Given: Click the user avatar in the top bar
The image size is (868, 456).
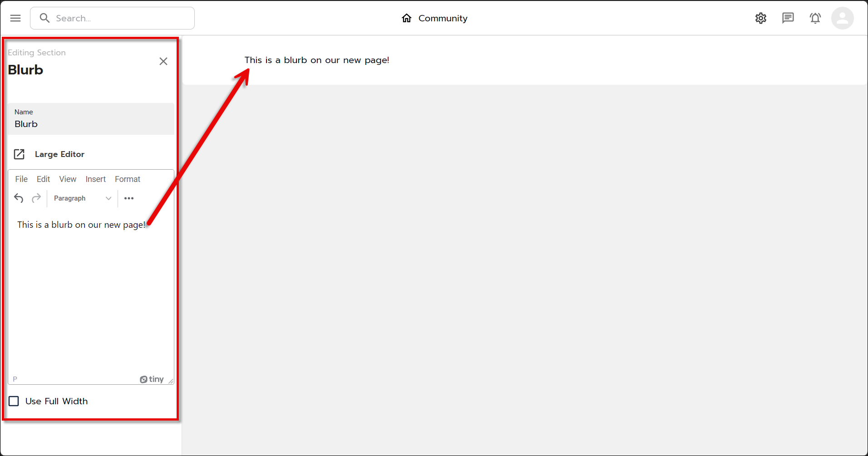Looking at the screenshot, I should [842, 18].
